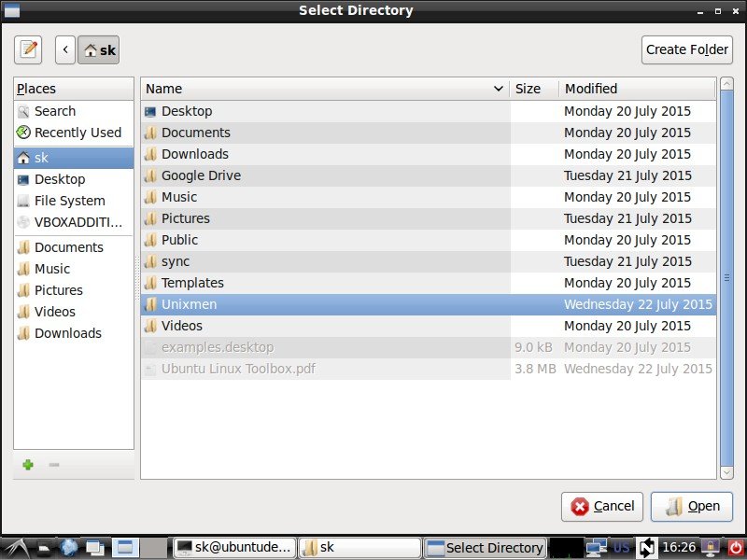Select the Documents folder in file list

[429, 133]
